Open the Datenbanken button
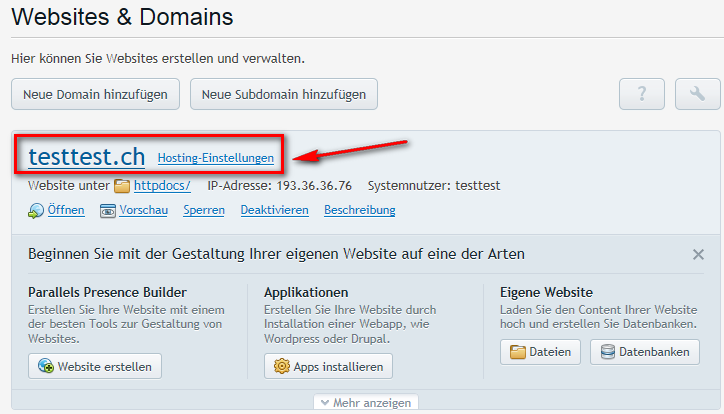 645,352
